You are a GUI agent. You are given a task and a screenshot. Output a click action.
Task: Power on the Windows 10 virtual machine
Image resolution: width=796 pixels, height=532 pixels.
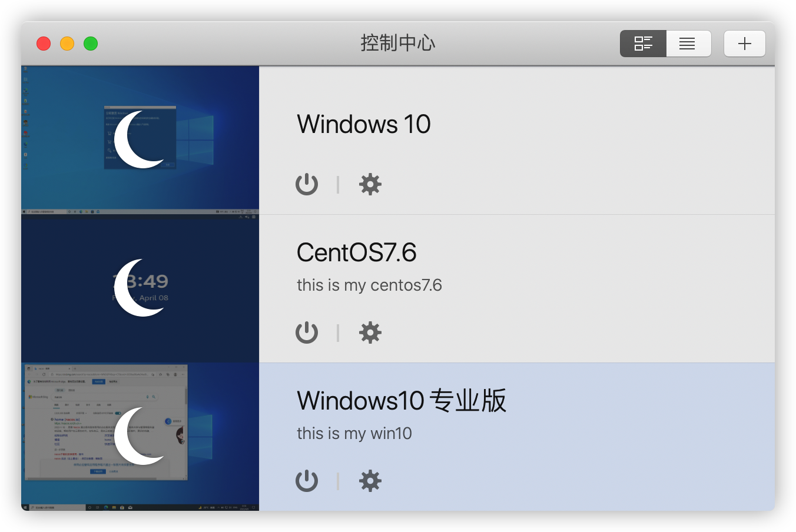click(x=307, y=184)
